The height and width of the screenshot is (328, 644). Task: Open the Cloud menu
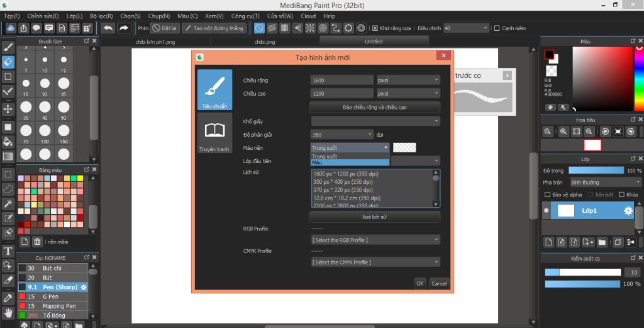coord(308,16)
